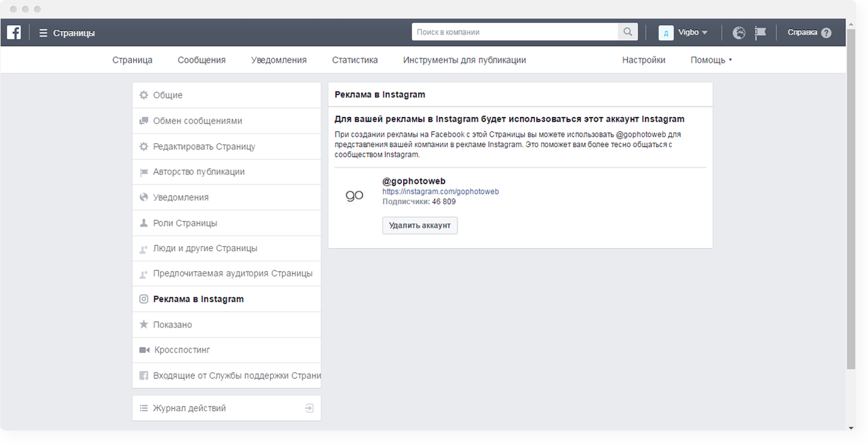Open Кросспостинг settings in sidebar
The width and height of the screenshot is (868, 446).
(x=182, y=350)
